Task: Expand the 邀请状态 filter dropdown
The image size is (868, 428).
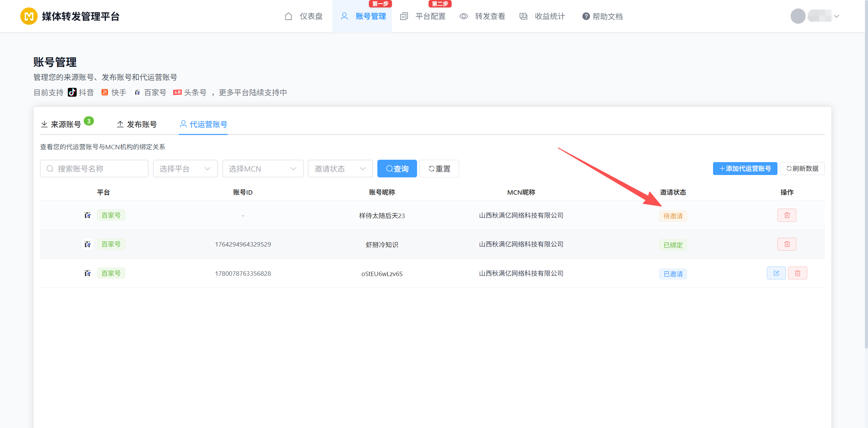Action: tap(340, 169)
